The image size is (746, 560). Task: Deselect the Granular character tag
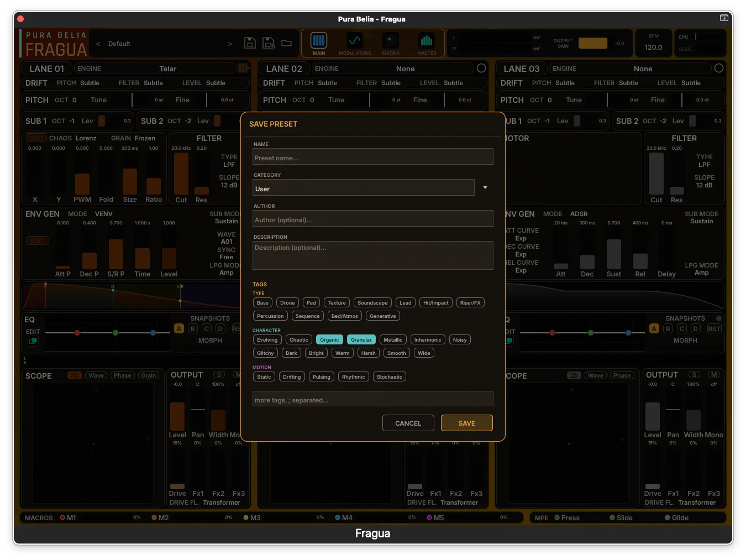coord(361,339)
